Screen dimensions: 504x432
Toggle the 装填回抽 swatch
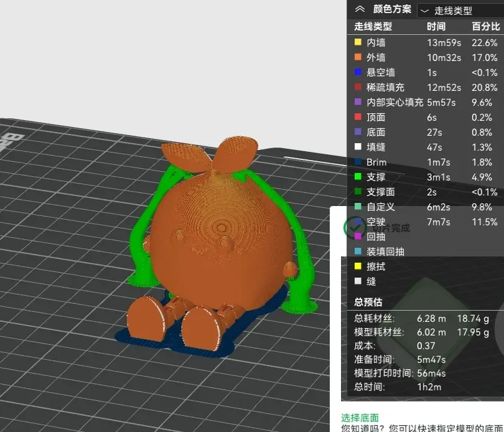[x=358, y=251]
